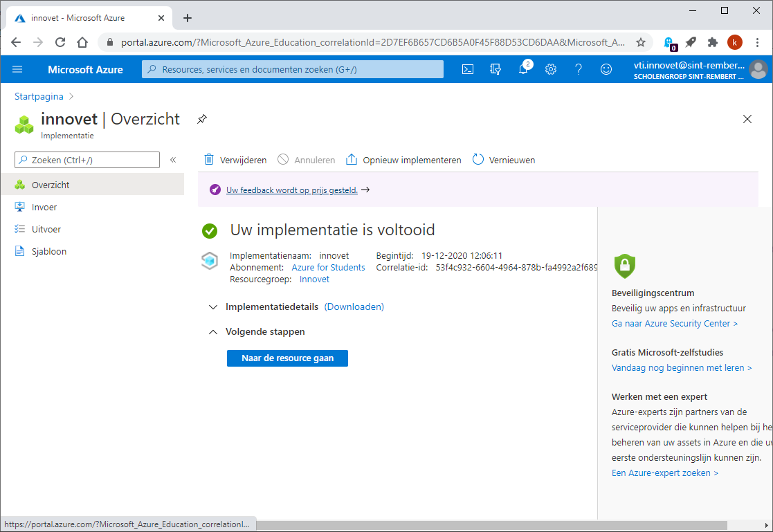Focus the Zoeken menu search field

point(87,160)
